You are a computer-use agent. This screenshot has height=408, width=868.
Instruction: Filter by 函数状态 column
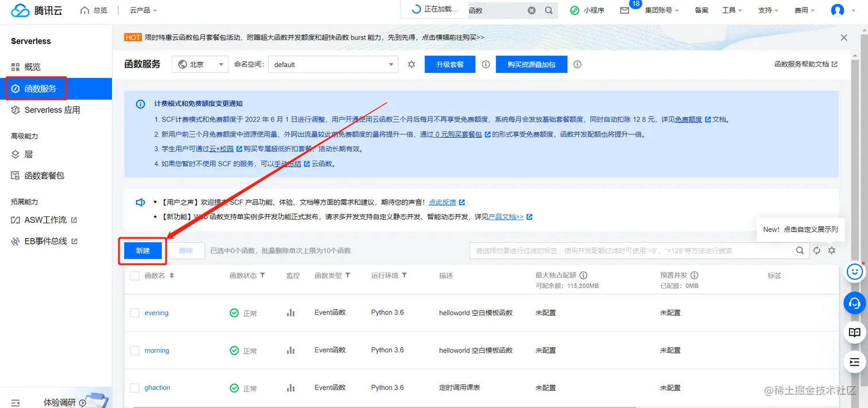pos(262,275)
